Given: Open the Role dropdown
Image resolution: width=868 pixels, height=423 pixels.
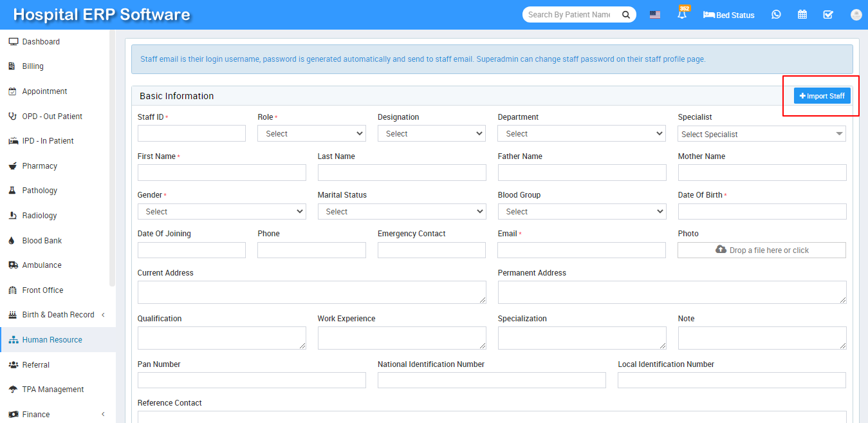Looking at the screenshot, I should (x=311, y=133).
